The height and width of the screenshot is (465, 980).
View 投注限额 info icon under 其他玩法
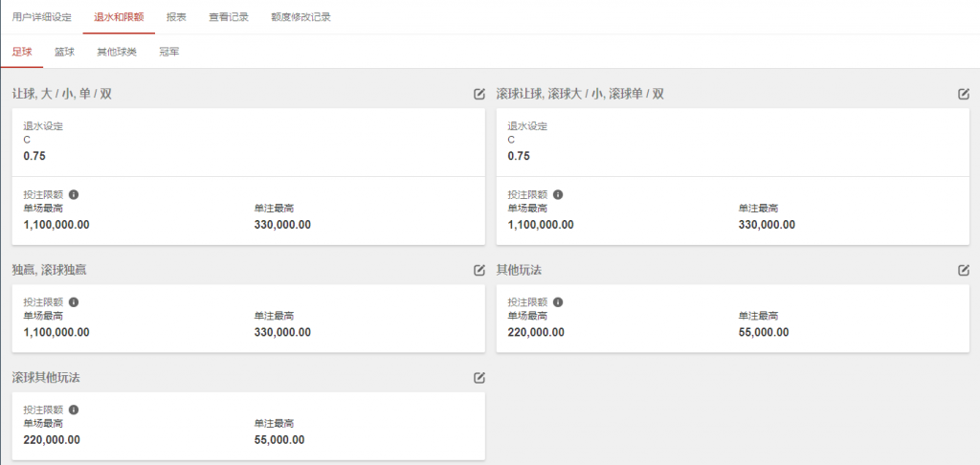558,301
